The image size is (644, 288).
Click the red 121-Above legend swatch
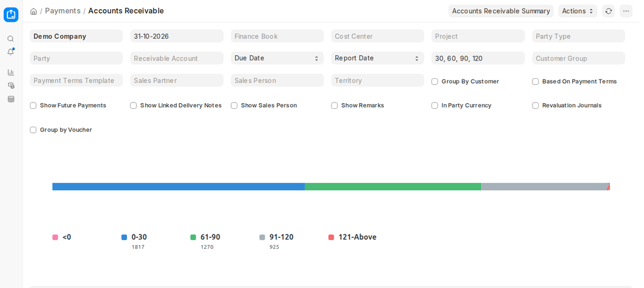331,237
